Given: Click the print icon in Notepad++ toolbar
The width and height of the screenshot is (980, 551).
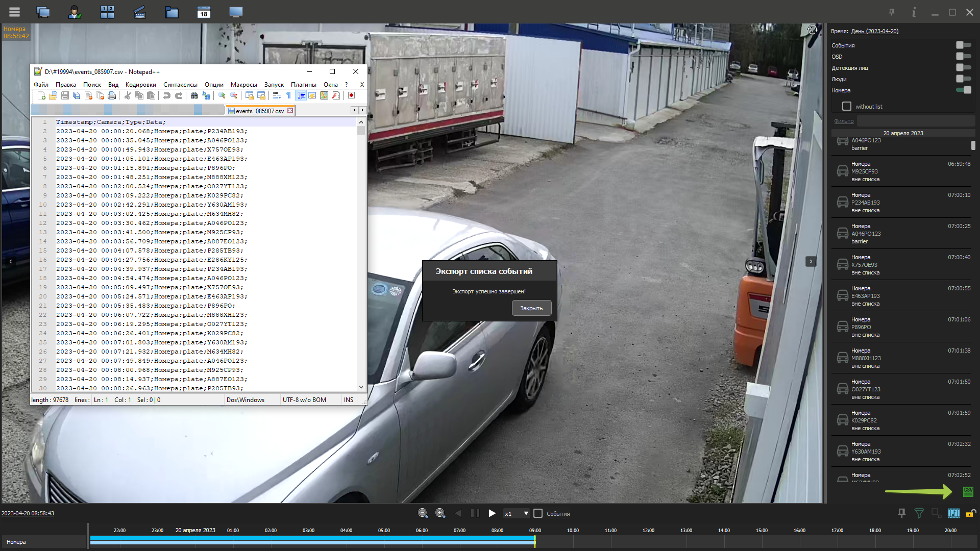Looking at the screenshot, I should point(112,95).
